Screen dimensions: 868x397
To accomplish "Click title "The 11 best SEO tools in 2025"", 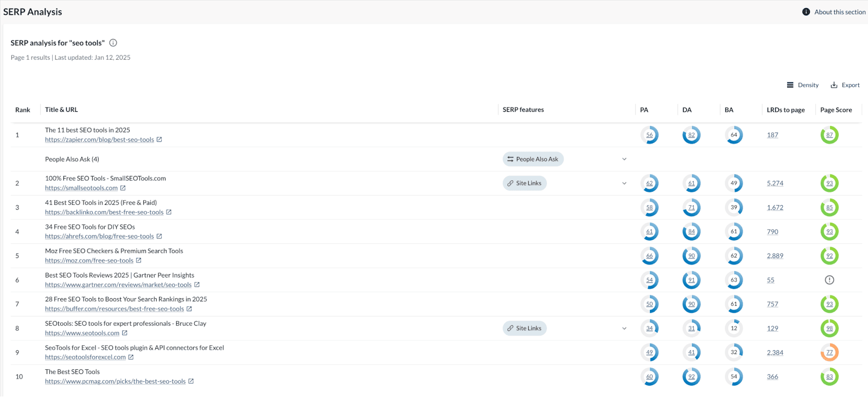I will [x=87, y=130].
